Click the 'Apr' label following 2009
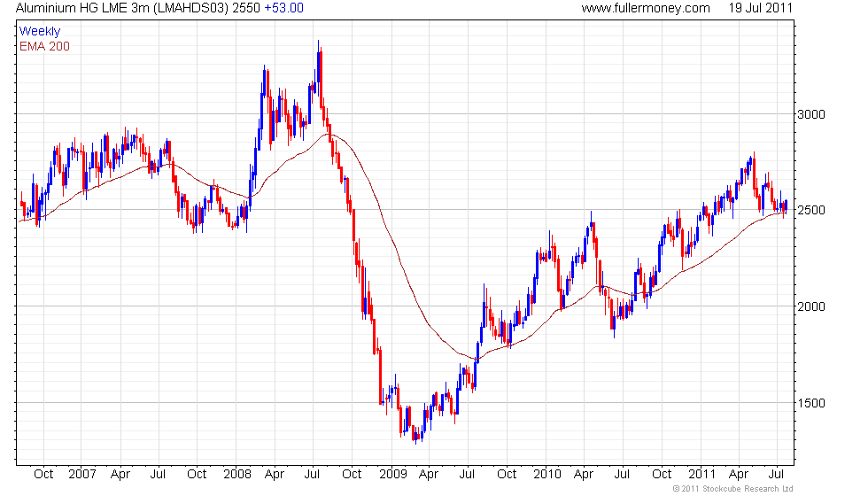Viewport: 868px width, 496px height. pyautogui.click(x=429, y=475)
